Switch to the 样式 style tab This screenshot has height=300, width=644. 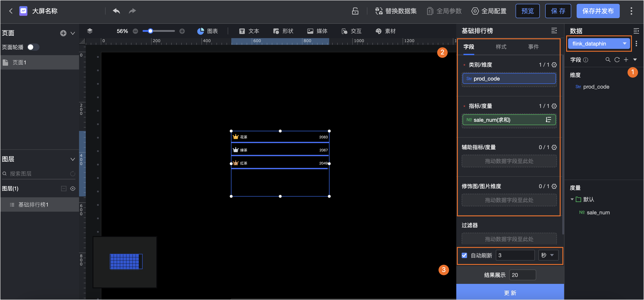coord(501,47)
